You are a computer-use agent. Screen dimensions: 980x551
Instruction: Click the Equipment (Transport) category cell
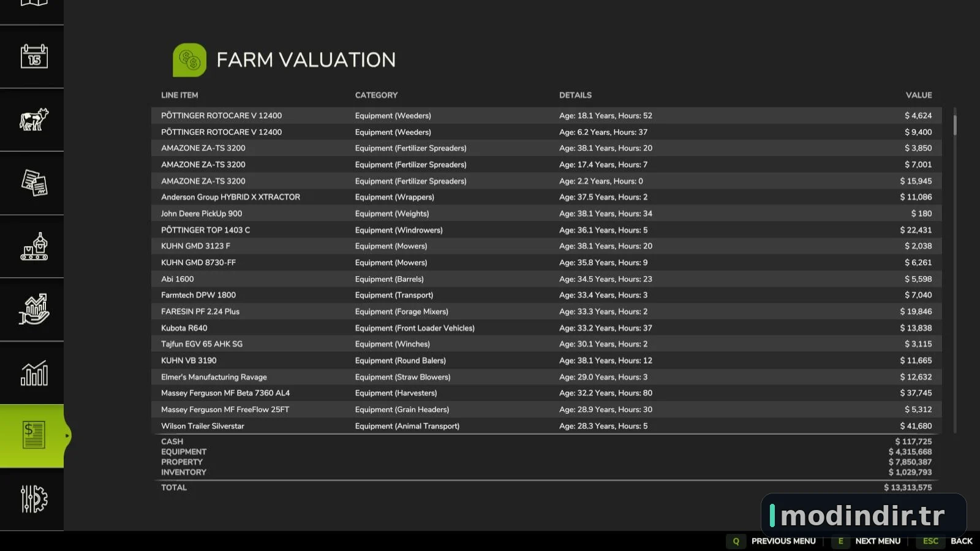394,295
